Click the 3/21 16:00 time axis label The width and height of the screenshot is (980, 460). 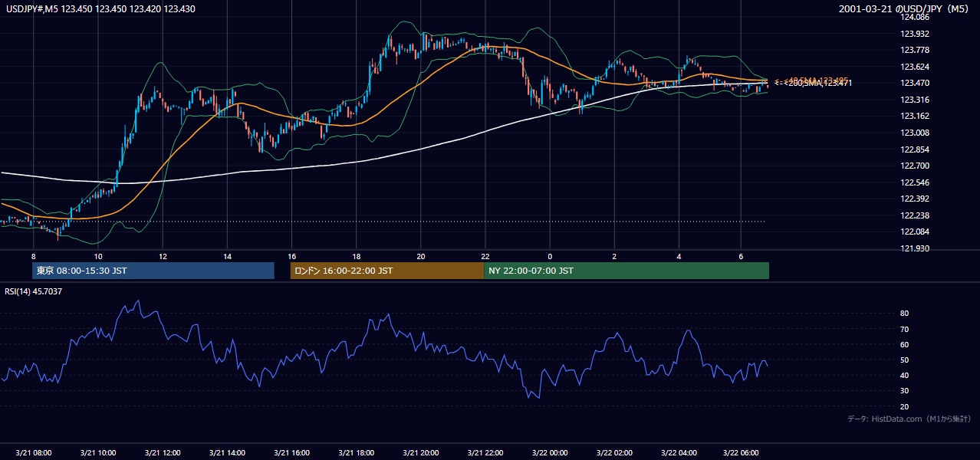click(291, 453)
